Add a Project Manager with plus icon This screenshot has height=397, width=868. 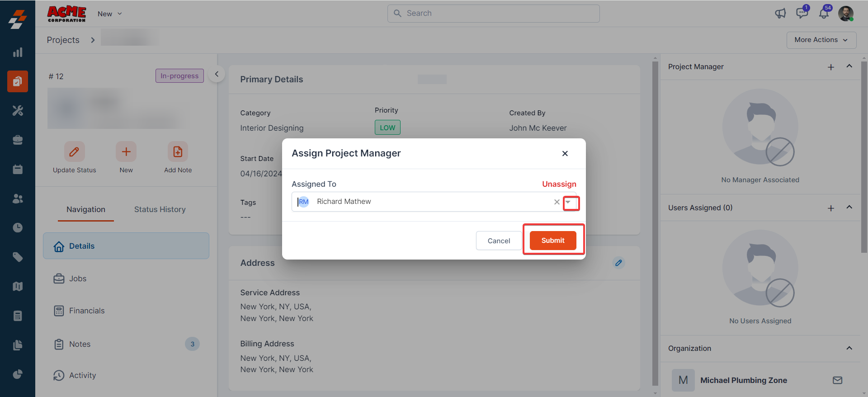pos(831,67)
